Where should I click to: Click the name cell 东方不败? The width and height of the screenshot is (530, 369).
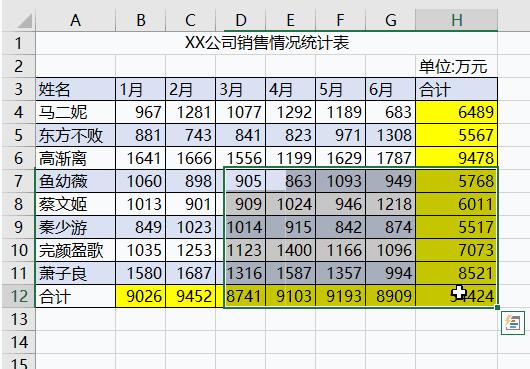coord(75,135)
